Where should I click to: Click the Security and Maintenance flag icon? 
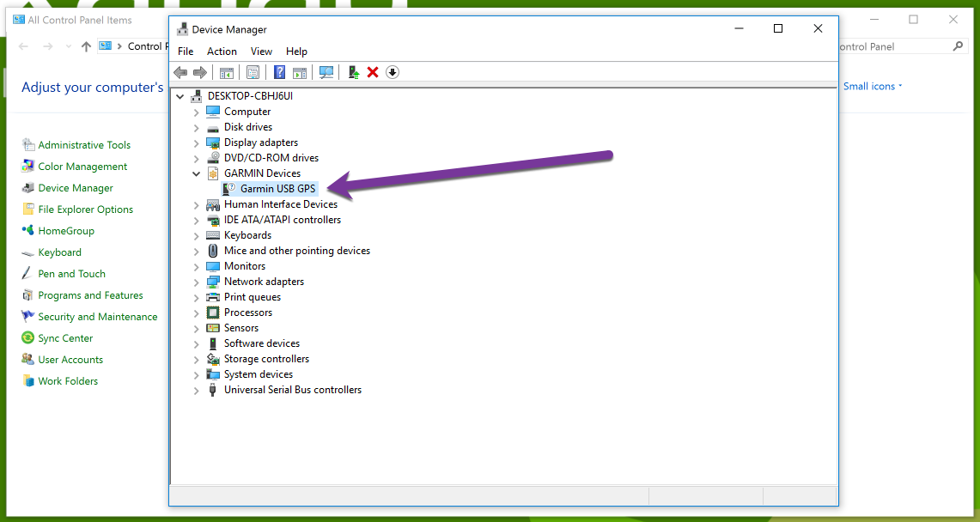click(x=28, y=317)
